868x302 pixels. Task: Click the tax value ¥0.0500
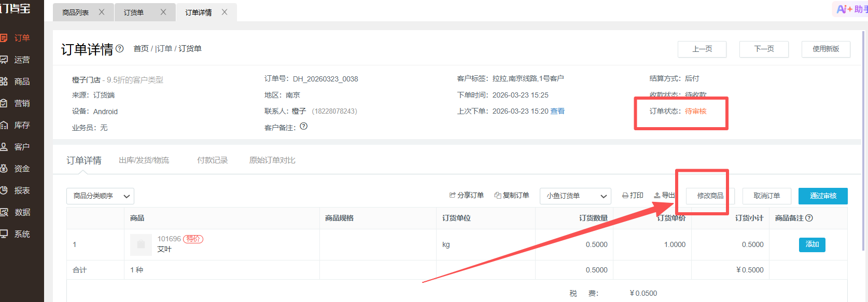click(x=643, y=293)
